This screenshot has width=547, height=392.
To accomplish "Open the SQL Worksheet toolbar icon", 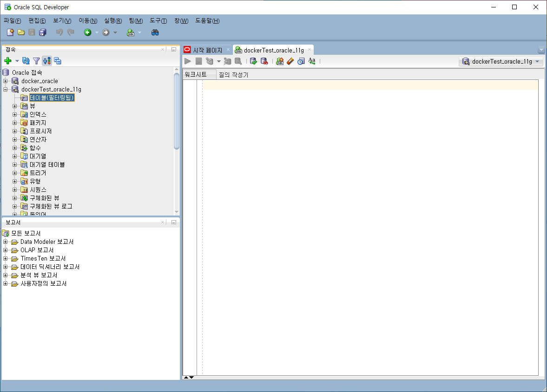I will (131, 33).
